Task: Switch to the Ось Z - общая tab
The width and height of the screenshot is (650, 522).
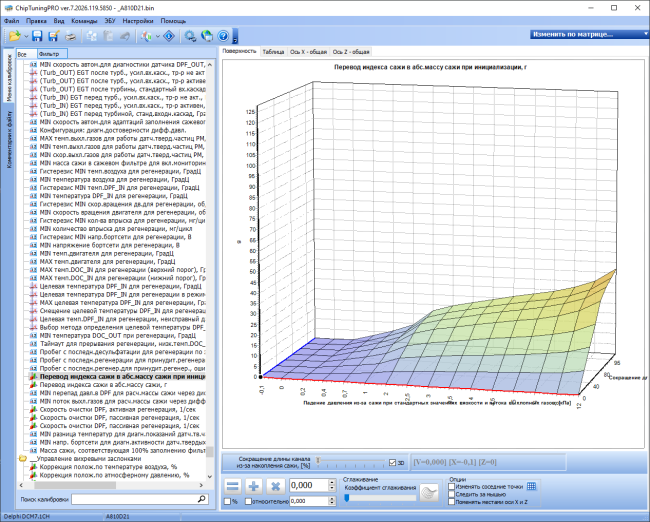Action: 351,52
